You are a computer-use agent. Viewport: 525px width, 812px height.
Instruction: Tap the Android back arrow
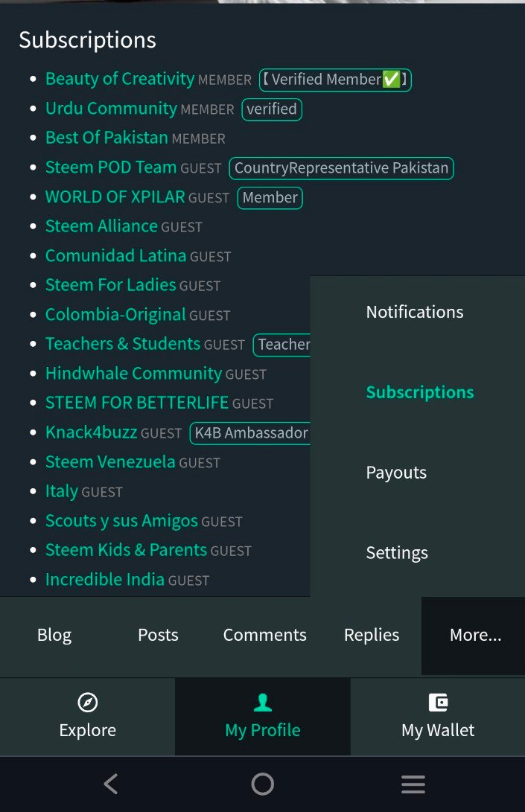(111, 784)
